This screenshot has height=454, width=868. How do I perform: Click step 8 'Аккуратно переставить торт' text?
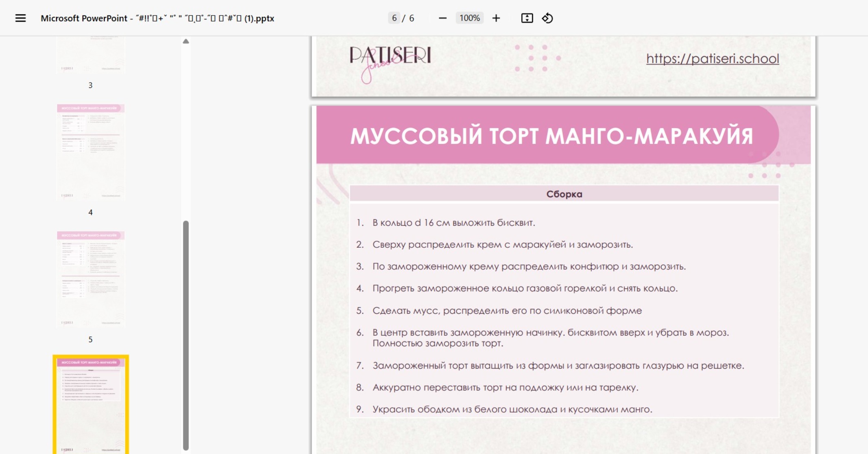click(505, 388)
